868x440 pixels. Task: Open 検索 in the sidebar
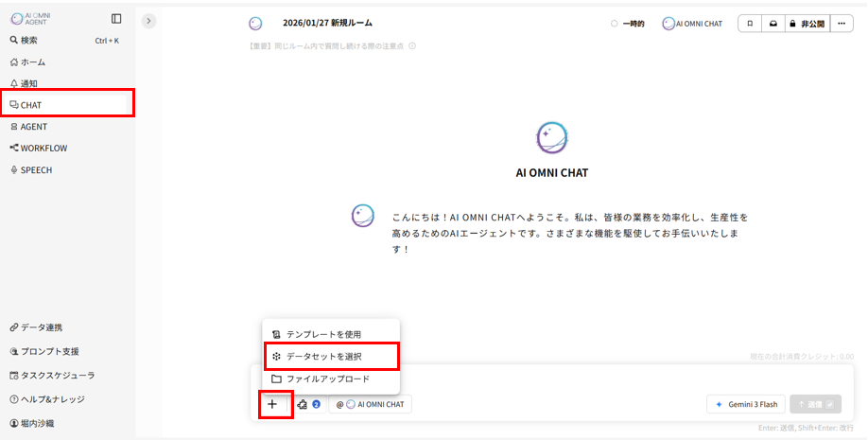point(24,41)
